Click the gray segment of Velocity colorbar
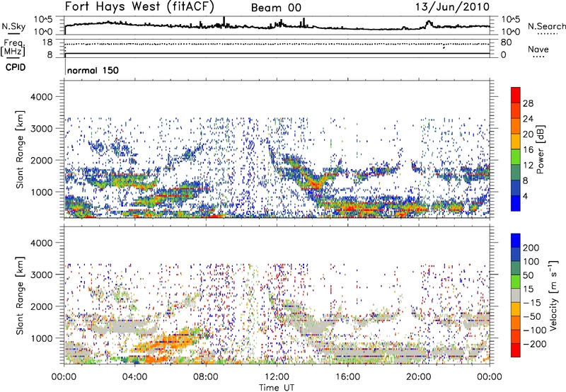Screen dimensions: 566x392 click(516, 295)
